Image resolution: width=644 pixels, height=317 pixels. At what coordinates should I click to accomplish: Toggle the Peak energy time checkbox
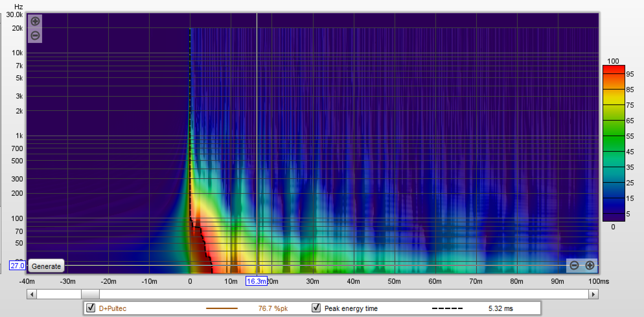pyautogui.click(x=316, y=308)
